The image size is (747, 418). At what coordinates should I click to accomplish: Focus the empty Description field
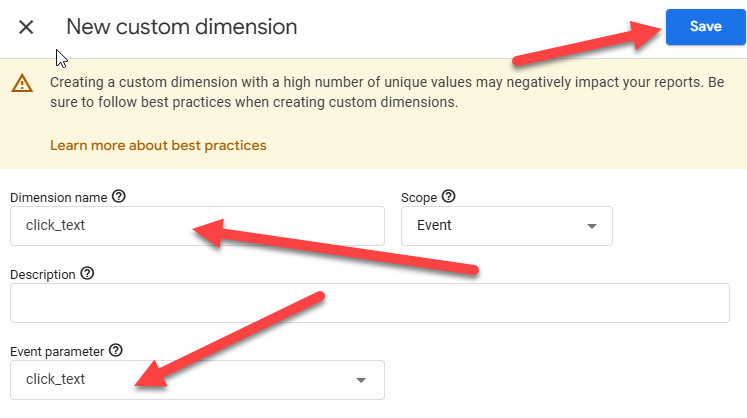(369, 303)
